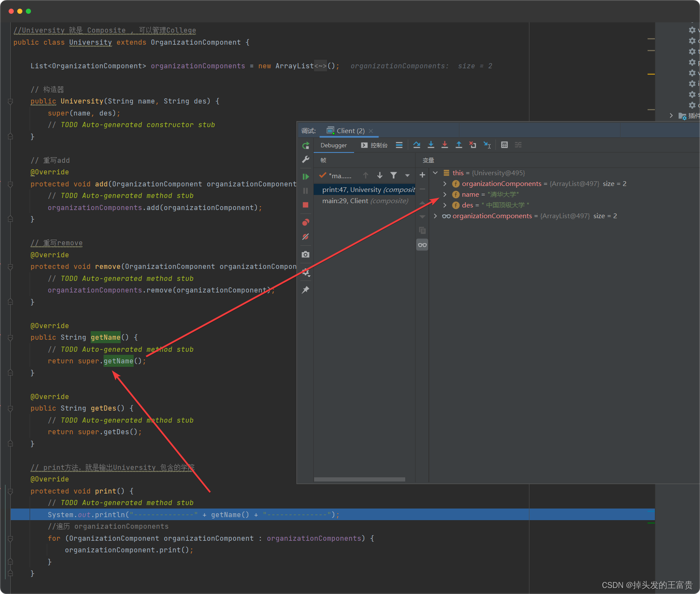Click the red Stop debug button
This screenshot has height=594, width=700.
click(306, 205)
